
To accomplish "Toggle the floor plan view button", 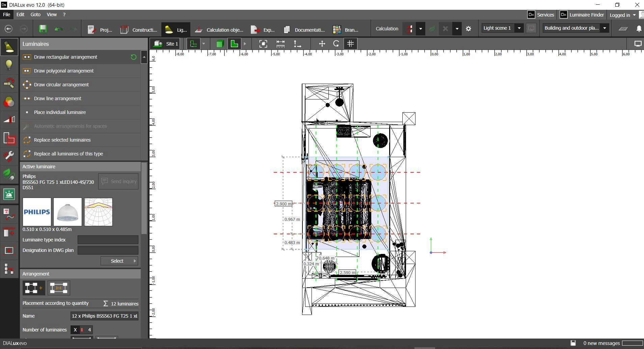I will coord(234,44).
